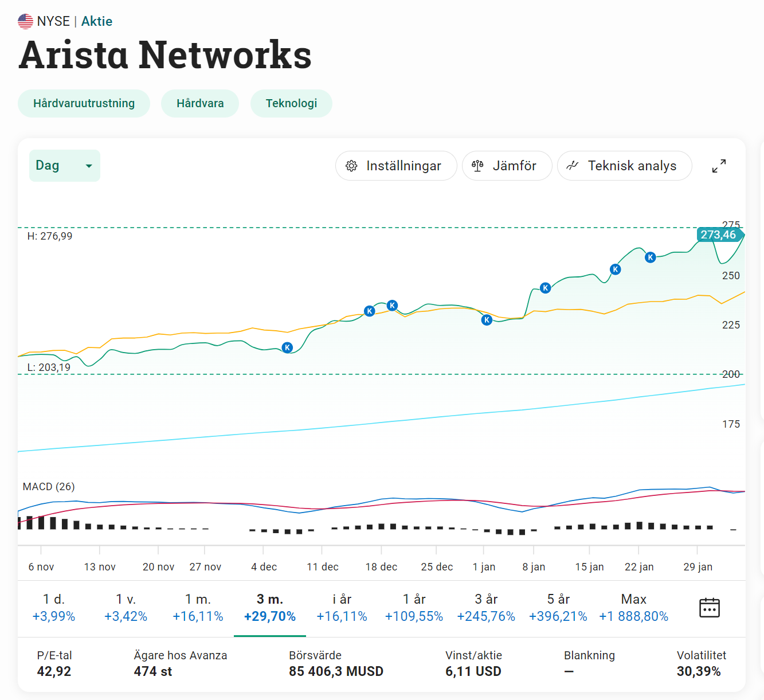Click the K marker near 4 dec
764x700 pixels.
click(288, 347)
